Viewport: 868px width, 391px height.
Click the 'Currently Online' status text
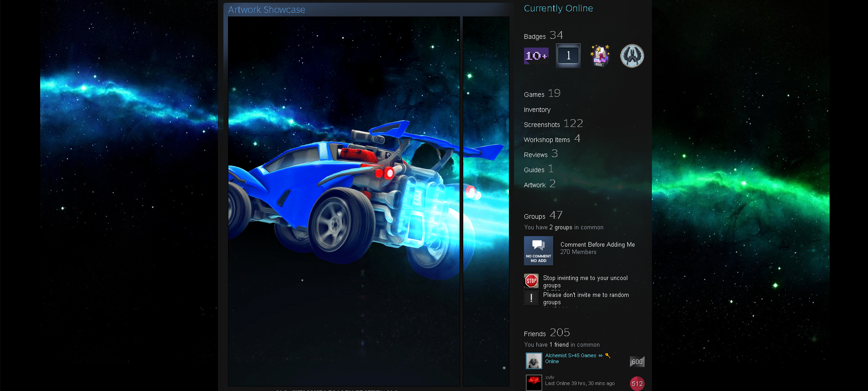(558, 8)
